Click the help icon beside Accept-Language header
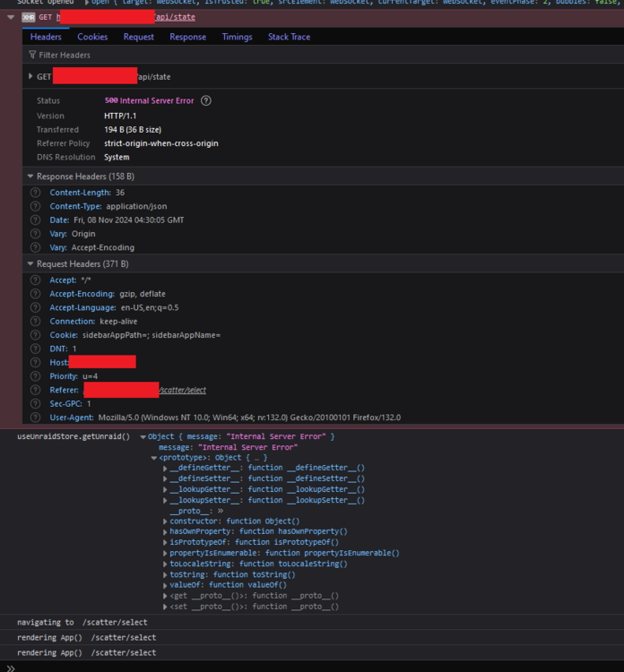Screen dimensions: 624x672 36,307
